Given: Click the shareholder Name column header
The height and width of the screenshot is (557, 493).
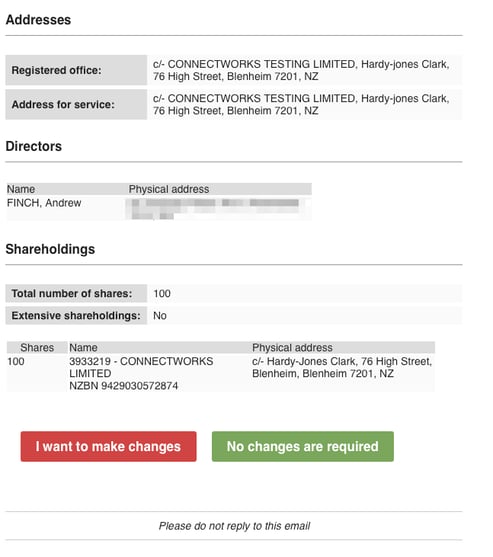Looking at the screenshot, I should (x=83, y=347).
